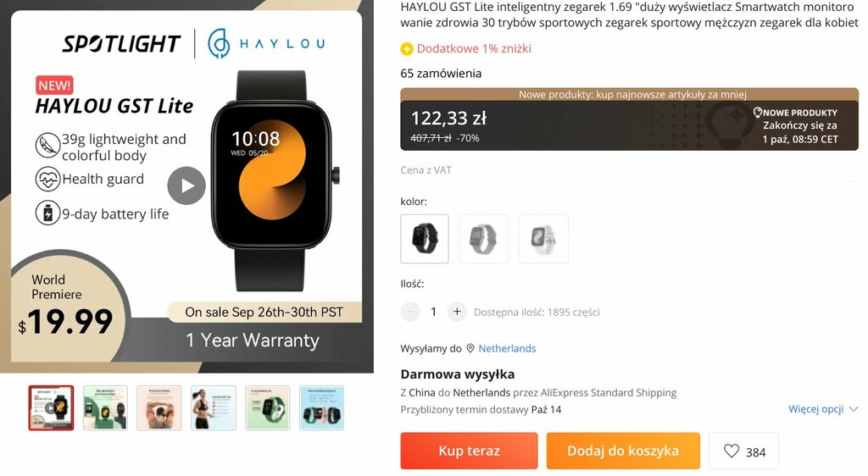Open the Netherlands destination link
The image size is (868, 476).
(507, 348)
